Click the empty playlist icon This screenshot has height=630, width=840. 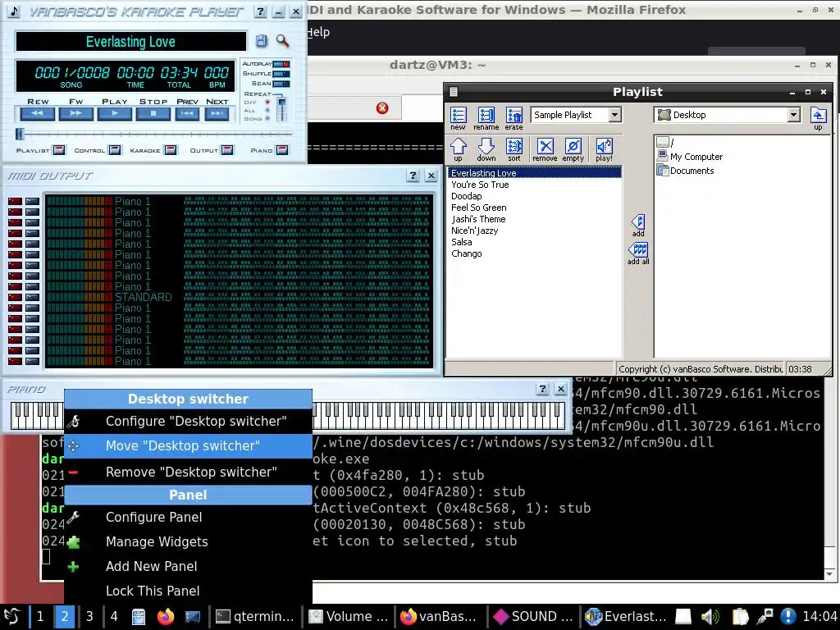click(573, 149)
